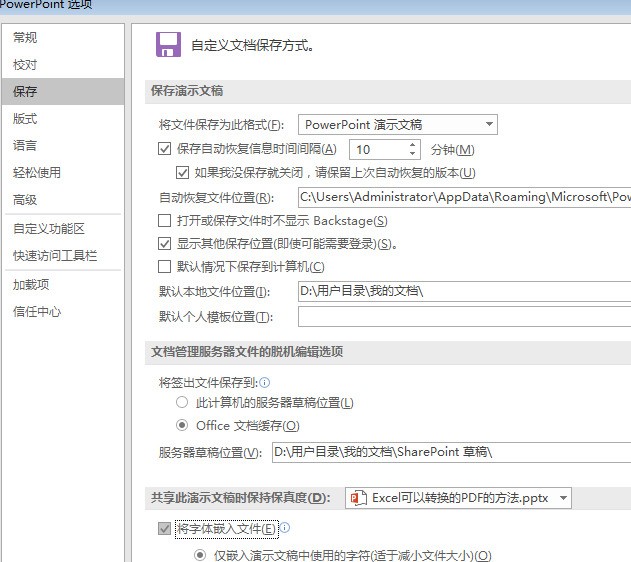
Task: Toggle 显示其他保存位置 checkbox
Action: click(164, 243)
